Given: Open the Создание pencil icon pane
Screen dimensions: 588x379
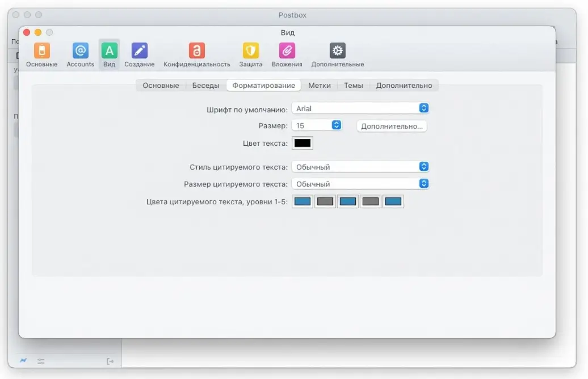Looking at the screenshot, I should pos(140,54).
